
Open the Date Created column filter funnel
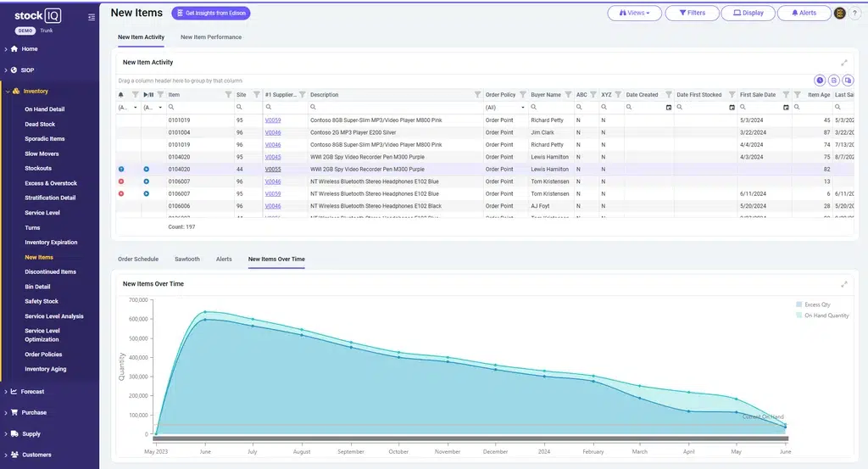point(668,95)
